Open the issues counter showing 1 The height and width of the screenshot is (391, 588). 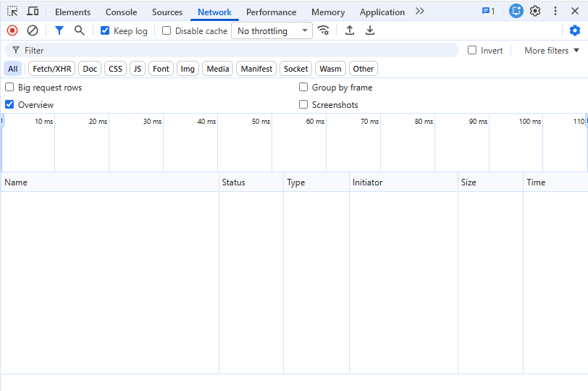(x=488, y=12)
